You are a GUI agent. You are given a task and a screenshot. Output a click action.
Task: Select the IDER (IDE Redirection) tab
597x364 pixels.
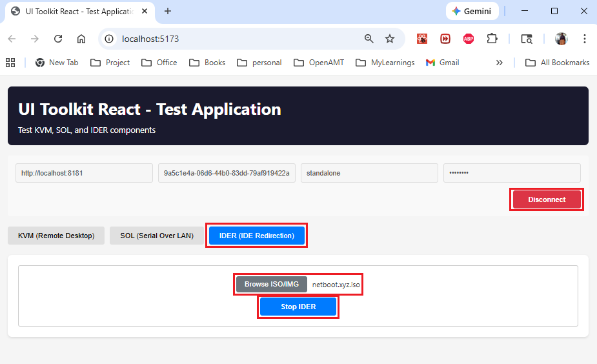click(256, 236)
